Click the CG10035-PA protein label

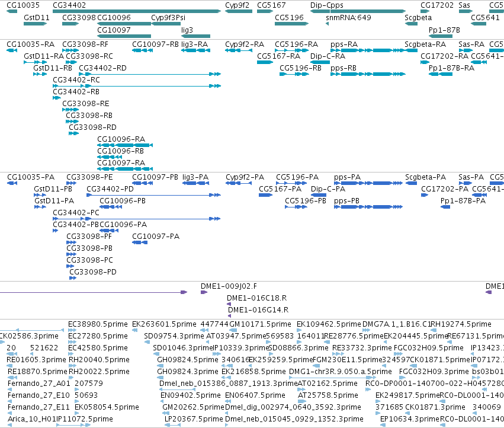(31, 177)
